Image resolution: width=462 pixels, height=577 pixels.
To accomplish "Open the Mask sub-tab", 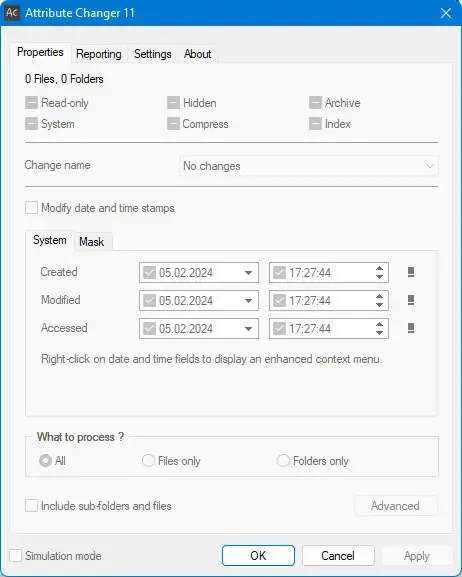I will click(x=92, y=242).
